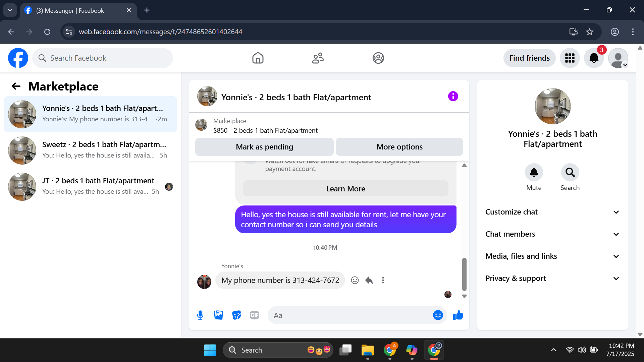Image resolution: width=644 pixels, height=362 pixels.
Task: Select the Messenger | Facebook tab
Action: click(x=78, y=10)
